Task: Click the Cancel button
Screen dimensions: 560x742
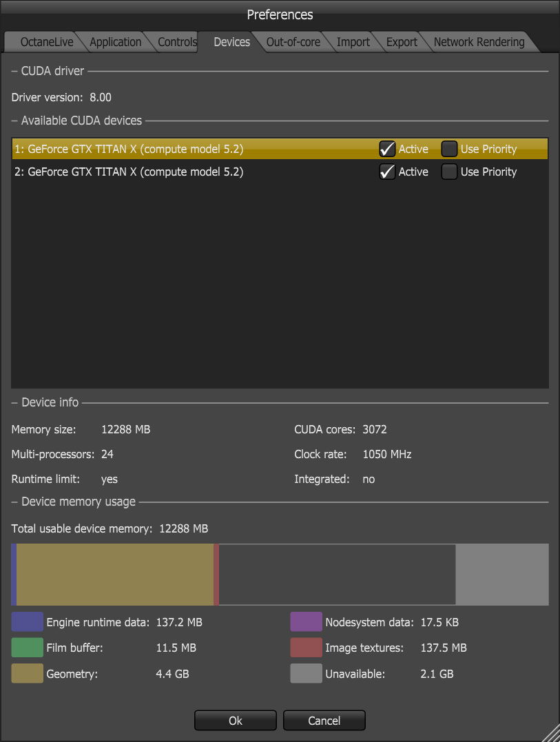Action: click(324, 721)
